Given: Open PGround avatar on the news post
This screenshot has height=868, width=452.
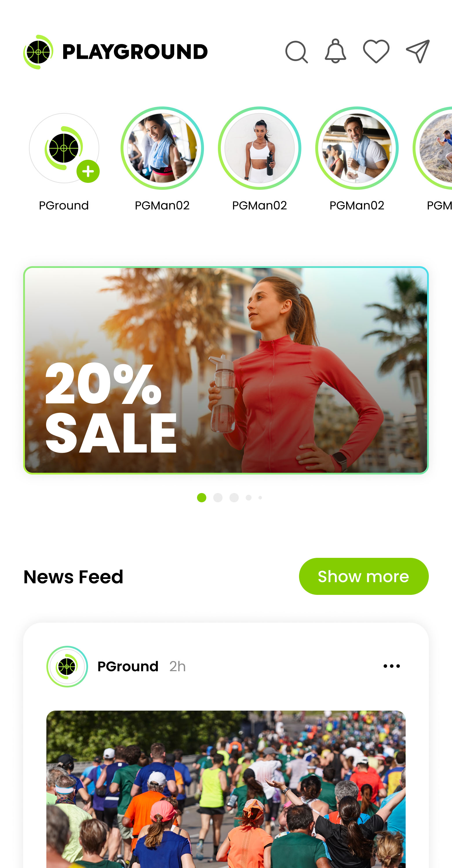Looking at the screenshot, I should (67, 667).
